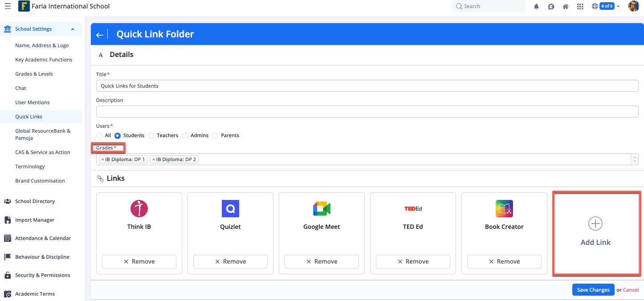
Task: Click the Think IB logo icon
Action: point(139,208)
